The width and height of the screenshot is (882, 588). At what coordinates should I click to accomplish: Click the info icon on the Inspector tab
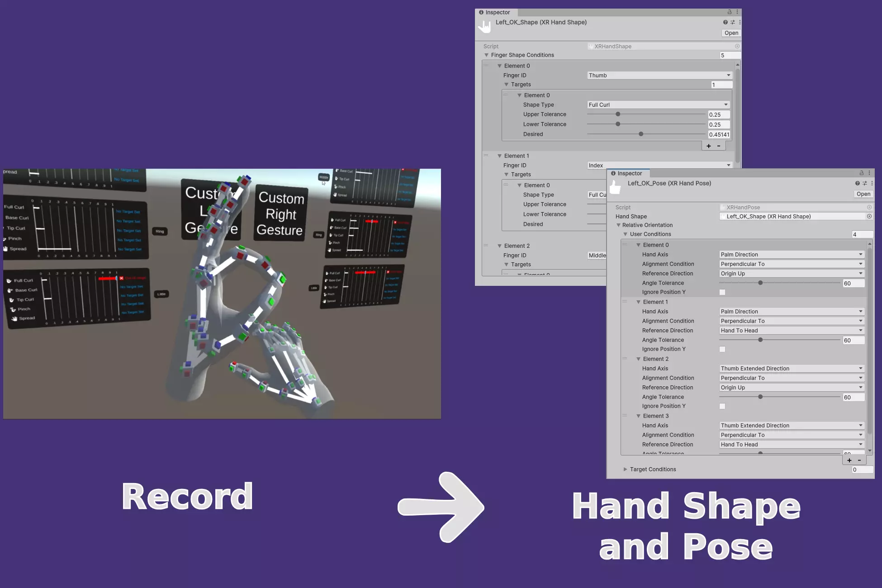click(x=482, y=12)
